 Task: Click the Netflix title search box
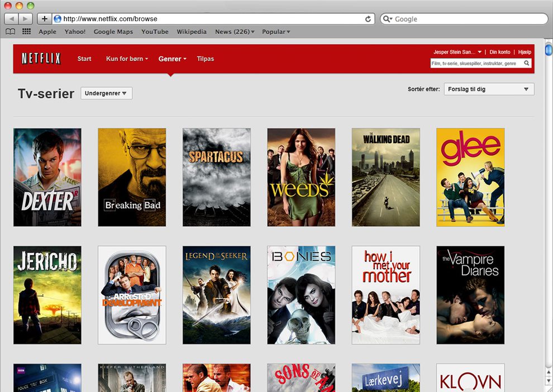[x=481, y=63]
